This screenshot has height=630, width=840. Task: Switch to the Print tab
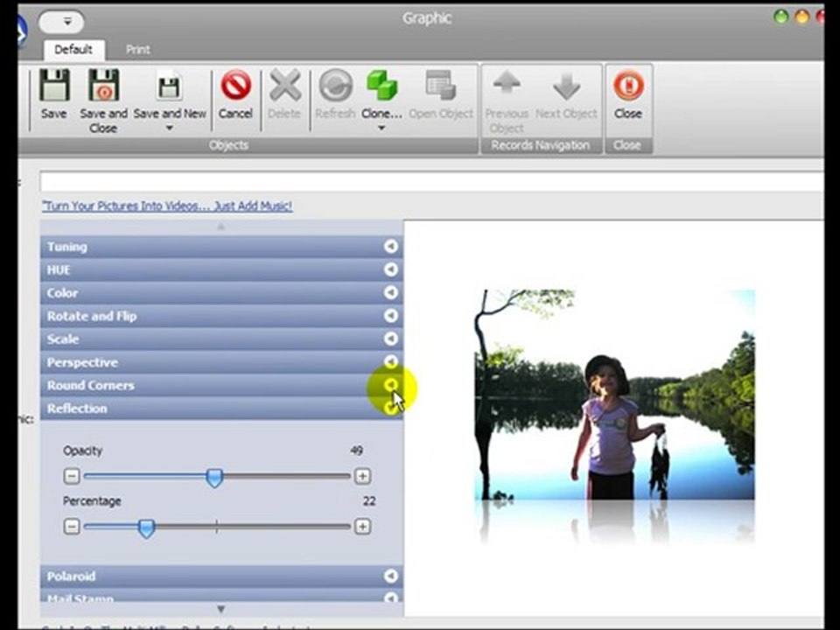[x=137, y=50]
